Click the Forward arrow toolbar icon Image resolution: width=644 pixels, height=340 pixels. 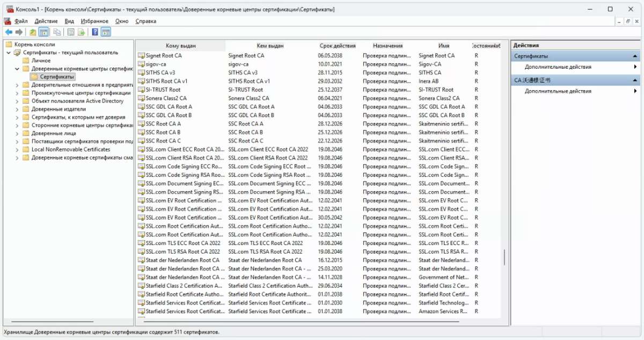coord(19,32)
